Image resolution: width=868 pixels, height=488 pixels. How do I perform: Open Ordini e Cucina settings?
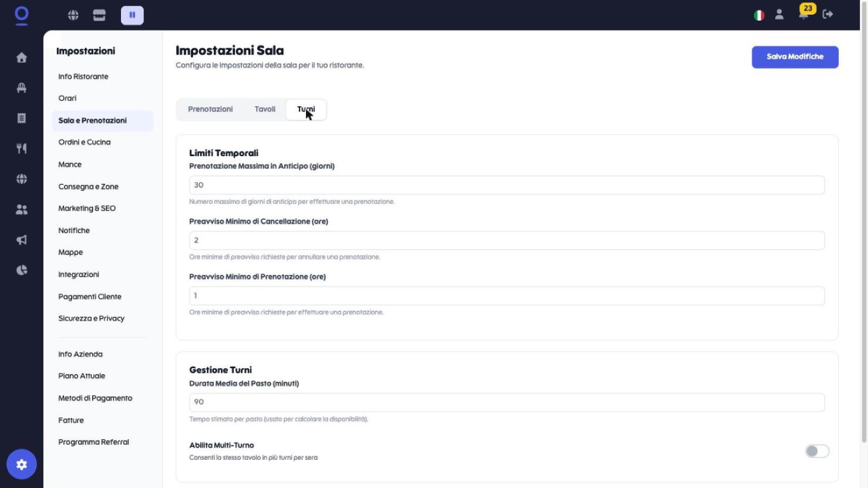click(x=85, y=142)
